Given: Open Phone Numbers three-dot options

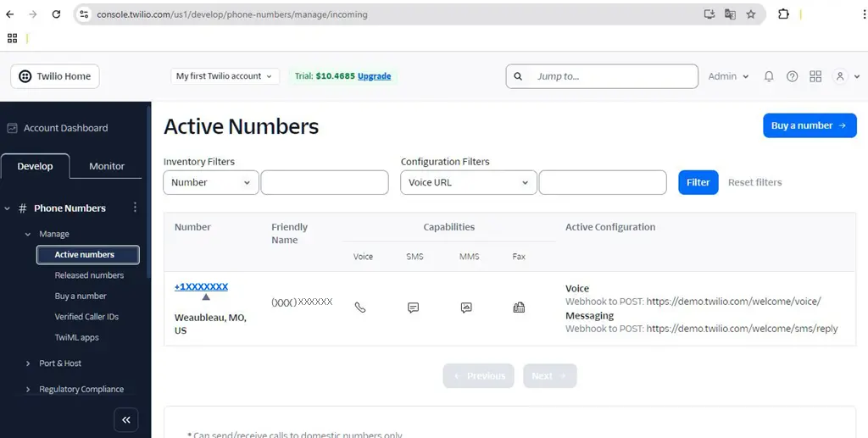Looking at the screenshot, I should click(135, 208).
